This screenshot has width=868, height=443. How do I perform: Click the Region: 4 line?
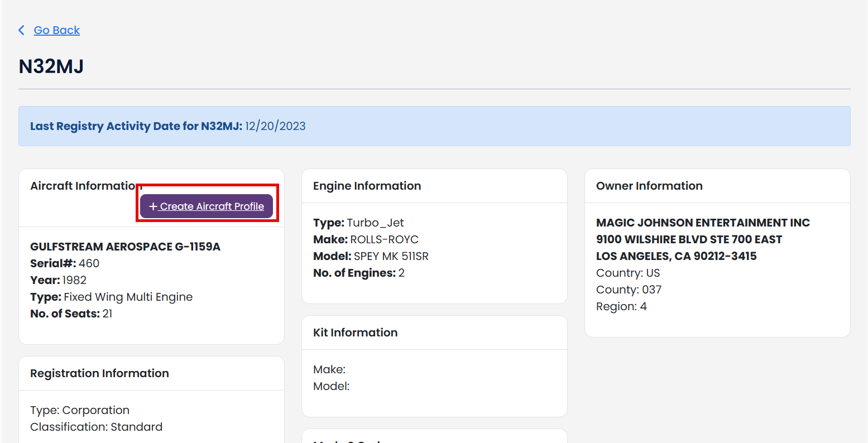coord(621,306)
